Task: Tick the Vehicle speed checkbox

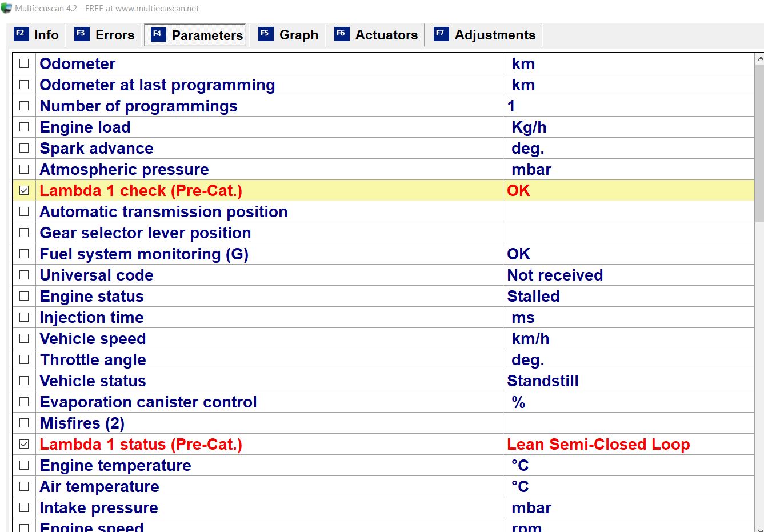Action: [x=24, y=338]
